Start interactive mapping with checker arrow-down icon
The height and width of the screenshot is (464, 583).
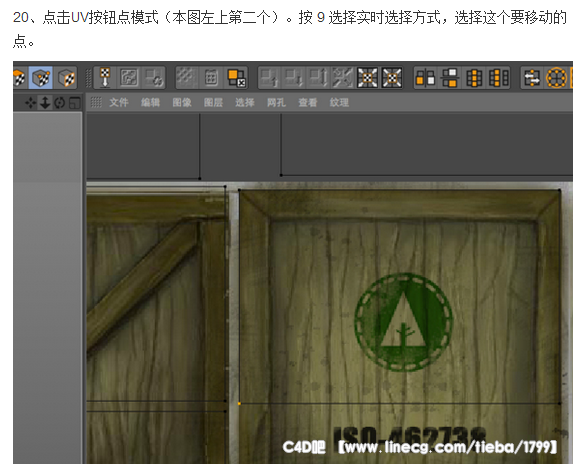pyautogui.click(x=105, y=78)
